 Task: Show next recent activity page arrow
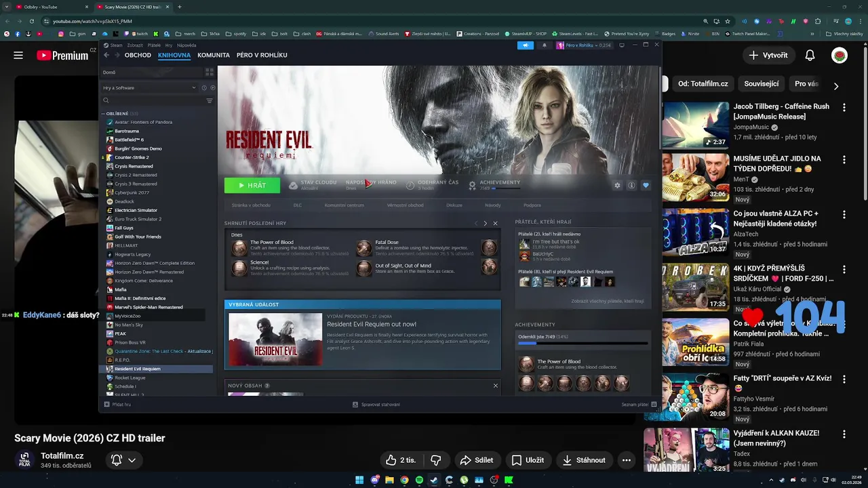click(485, 223)
